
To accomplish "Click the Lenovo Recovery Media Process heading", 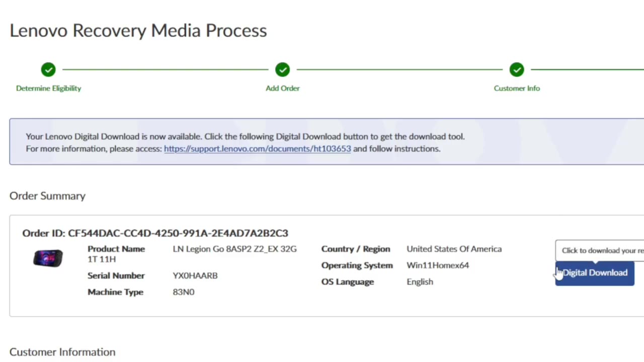I will coord(138,31).
